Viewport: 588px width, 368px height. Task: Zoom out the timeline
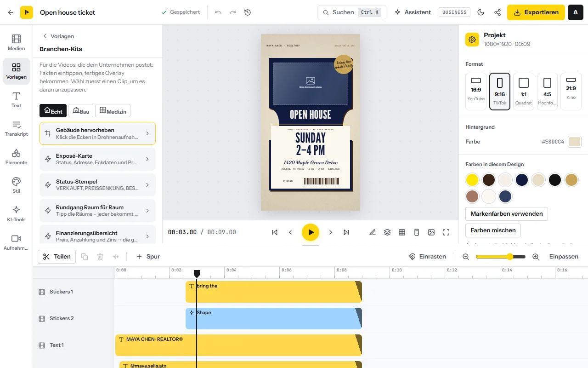click(466, 257)
